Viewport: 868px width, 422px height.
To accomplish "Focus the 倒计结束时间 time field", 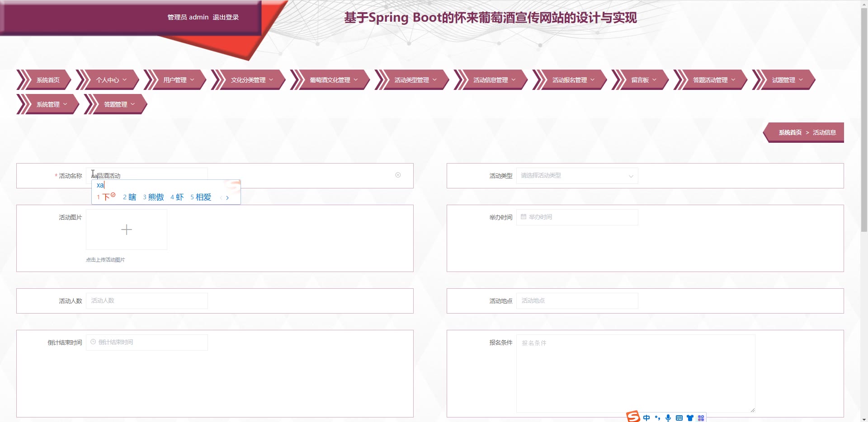I will 147,342.
